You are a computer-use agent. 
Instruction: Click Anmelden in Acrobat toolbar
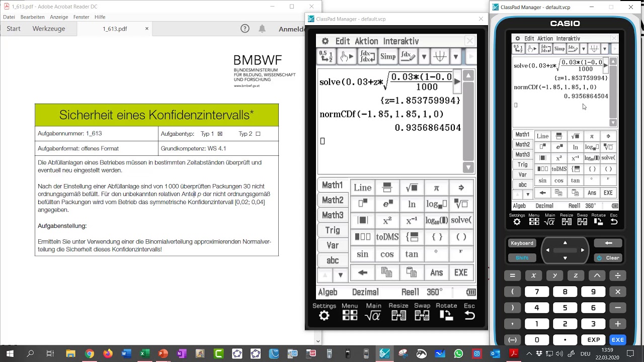pos(292,29)
